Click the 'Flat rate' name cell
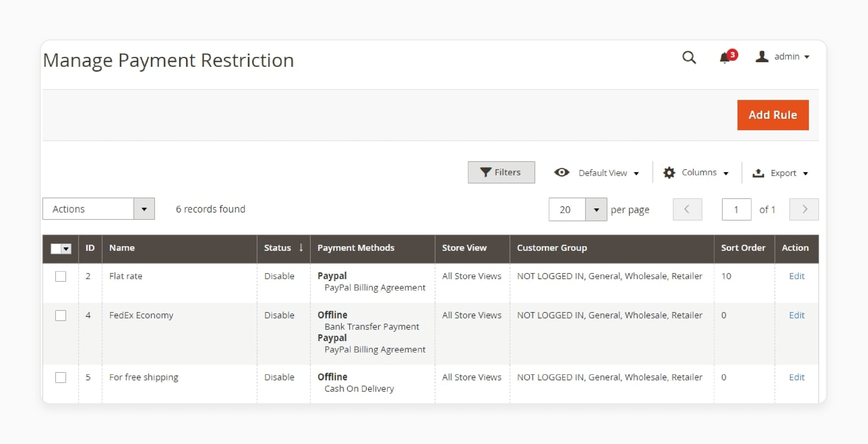868x444 pixels. point(126,276)
